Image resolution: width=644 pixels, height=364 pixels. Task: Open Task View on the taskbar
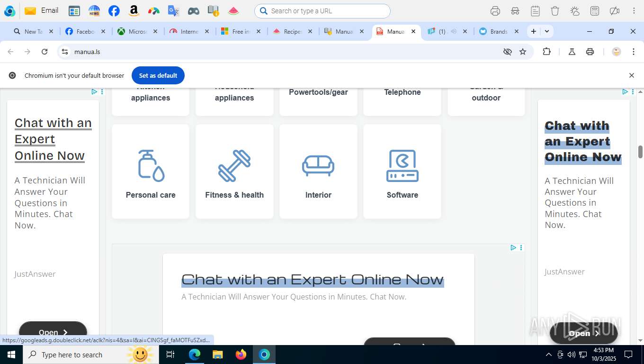click(170, 355)
